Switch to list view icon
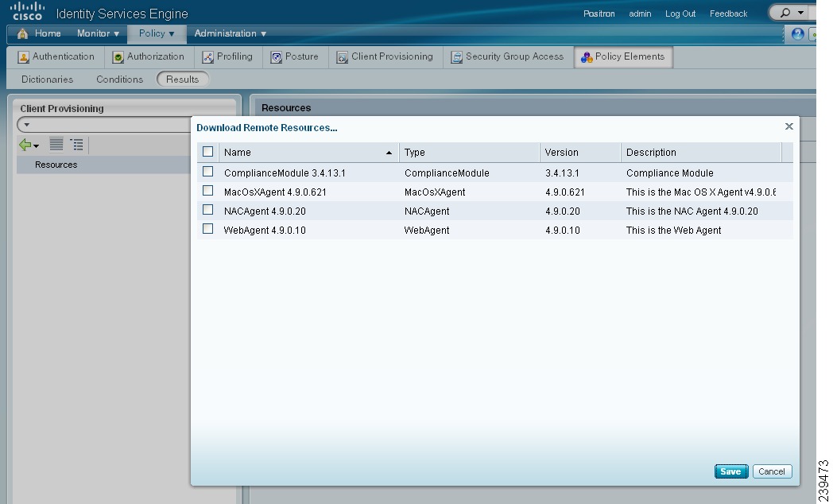The width and height of the screenshot is (833, 504). click(x=56, y=144)
